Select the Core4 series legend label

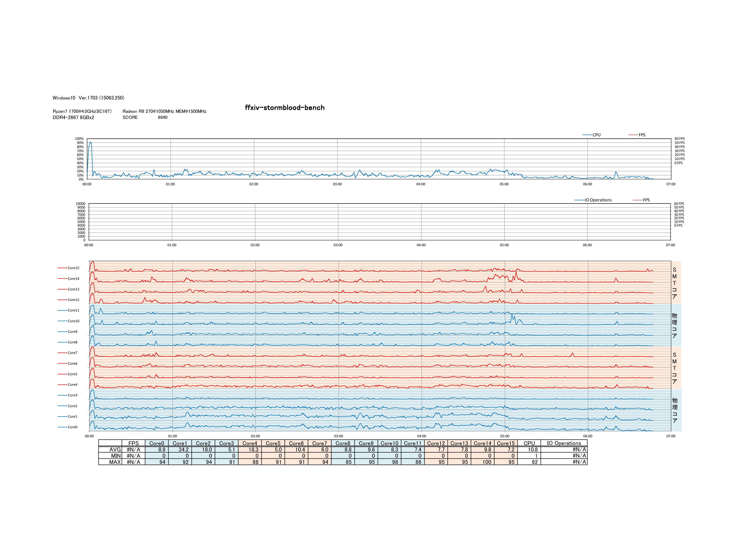click(x=72, y=385)
